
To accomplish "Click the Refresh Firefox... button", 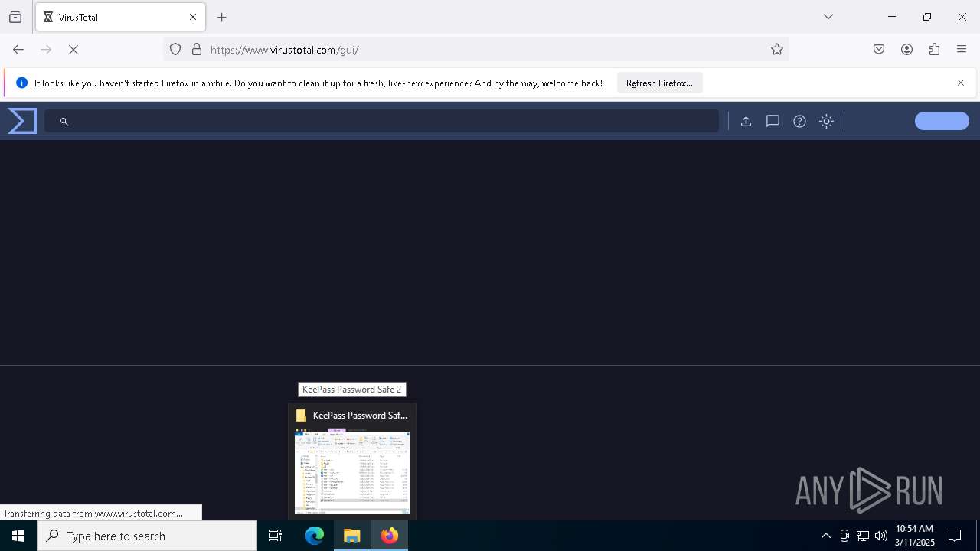I will (659, 83).
